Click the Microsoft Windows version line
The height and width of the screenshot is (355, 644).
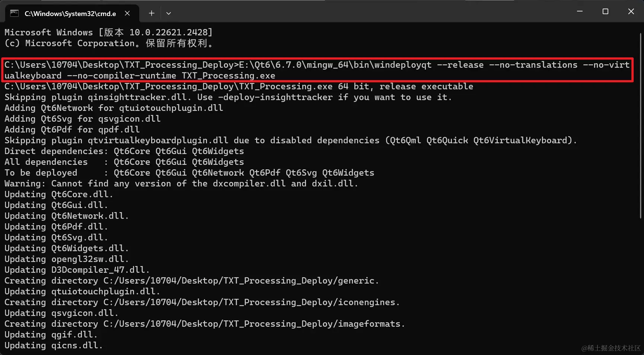coord(108,32)
